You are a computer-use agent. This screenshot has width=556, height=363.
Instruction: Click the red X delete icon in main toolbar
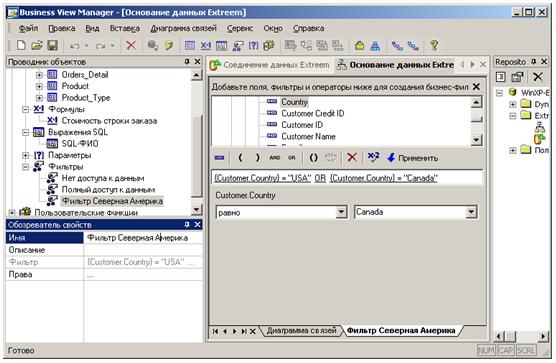131,45
